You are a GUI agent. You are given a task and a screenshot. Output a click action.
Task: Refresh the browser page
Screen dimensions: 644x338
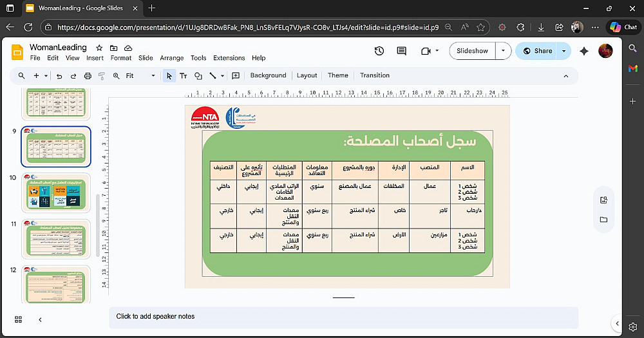click(x=28, y=27)
